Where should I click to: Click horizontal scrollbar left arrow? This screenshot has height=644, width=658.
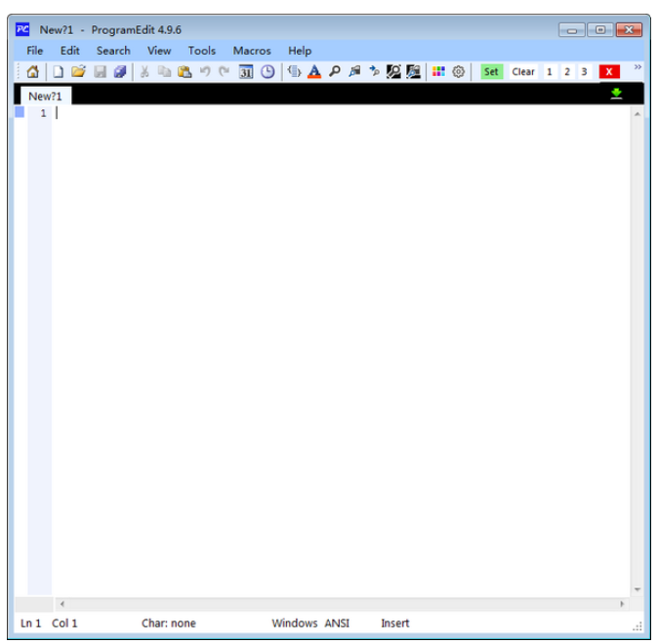point(62,604)
